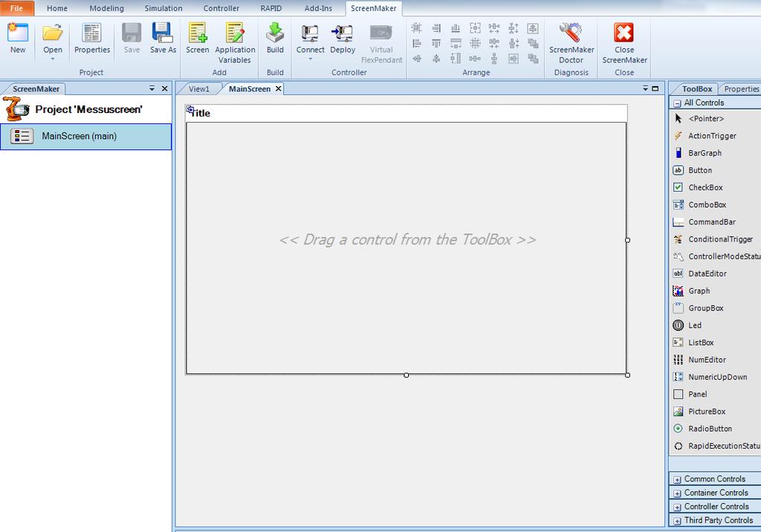Click the Close ScreenMaker button
Image resolution: width=761 pixels, height=532 pixels.
(624, 42)
